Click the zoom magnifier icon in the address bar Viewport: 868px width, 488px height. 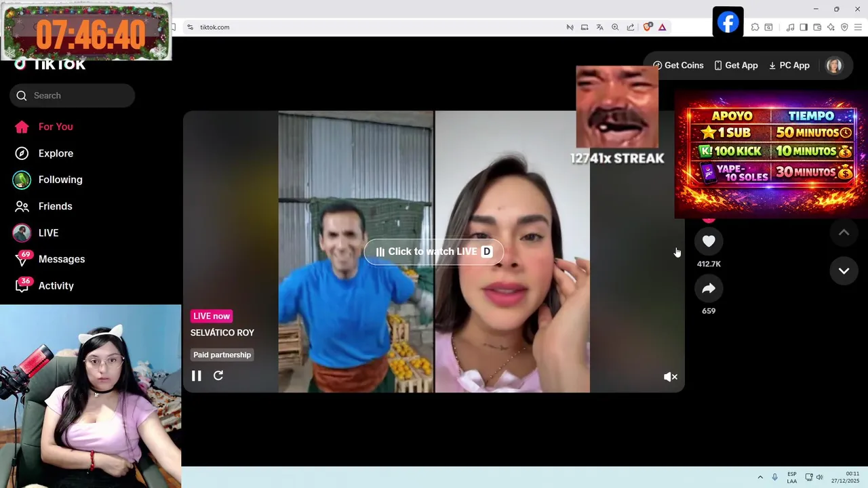point(615,27)
